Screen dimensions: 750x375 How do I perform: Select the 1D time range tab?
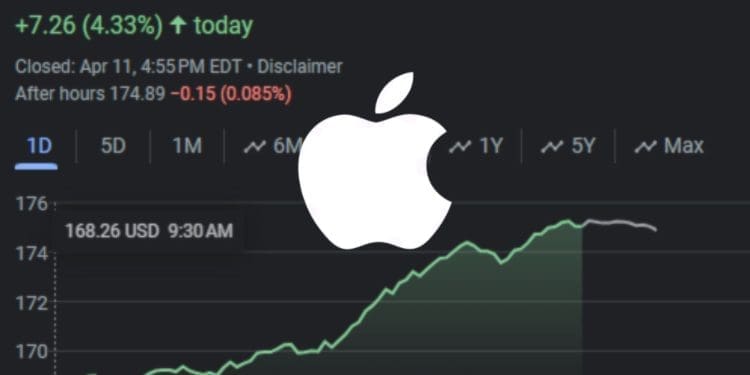click(x=39, y=146)
